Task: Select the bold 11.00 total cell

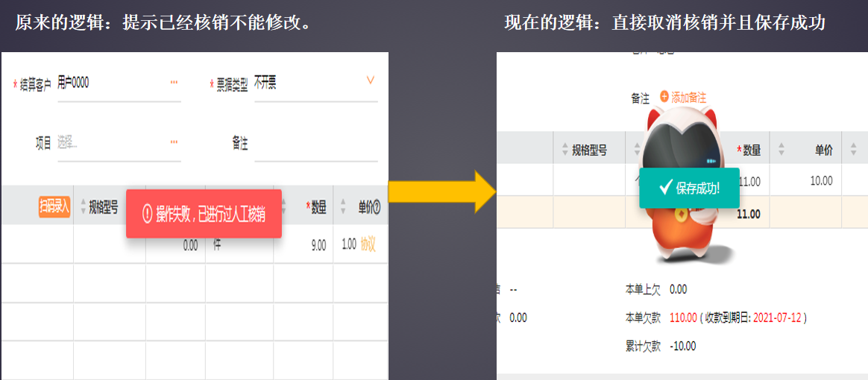Action: (749, 215)
